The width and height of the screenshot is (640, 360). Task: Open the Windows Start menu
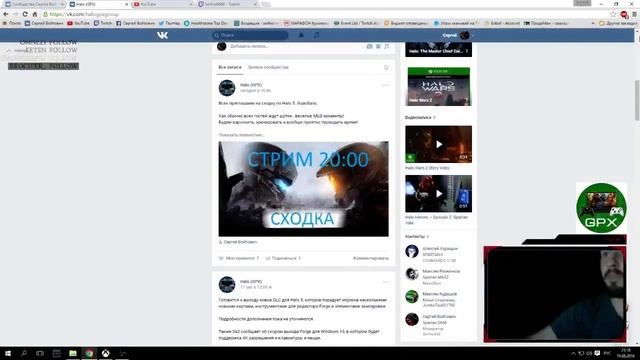(8, 353)
